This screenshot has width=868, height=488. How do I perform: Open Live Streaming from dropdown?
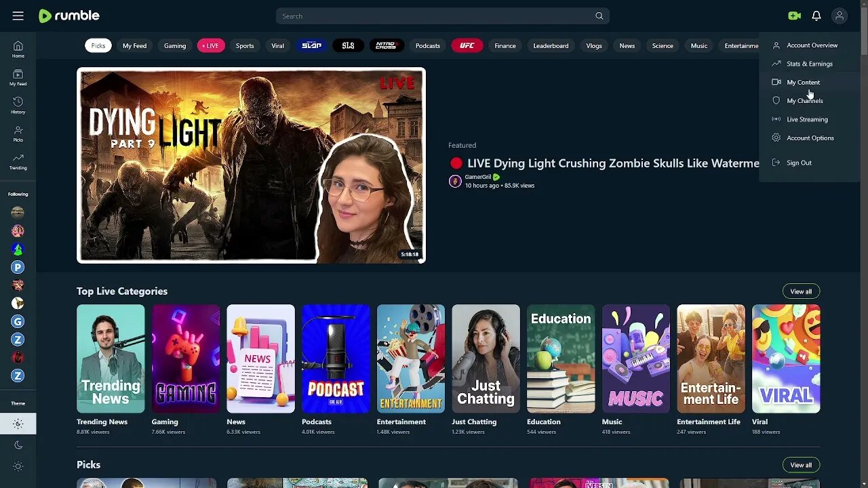(810, 119)
